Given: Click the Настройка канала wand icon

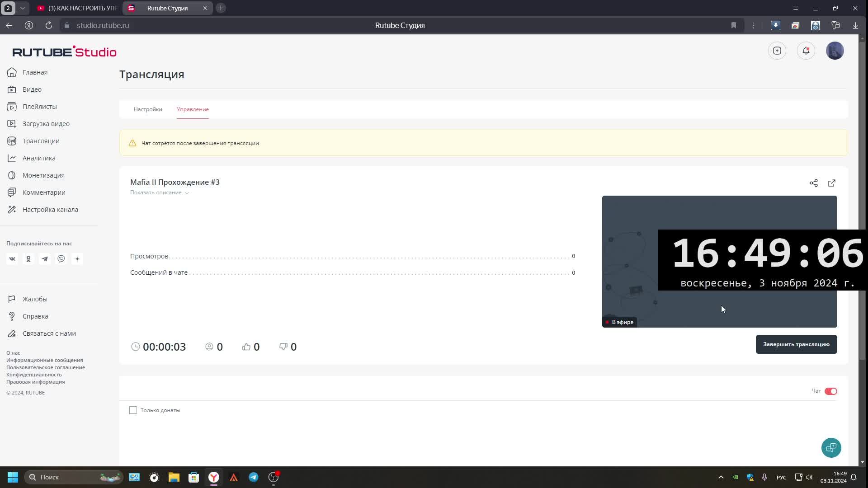Looking at the screenshot, I should pyautogui.click(x=12, y=210).
